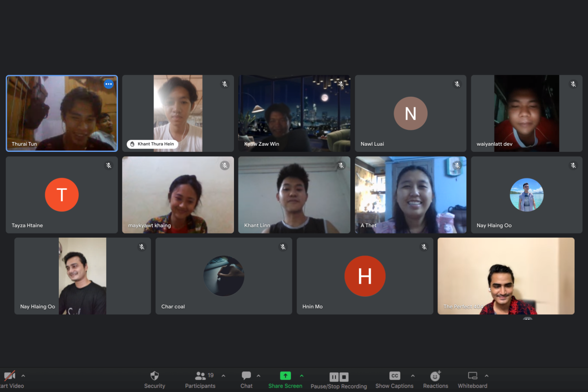The width and height of the screenshot is (588, 392).
Task: Click mic icon on Nay Hlaing Oo video tile
Action: 142,247
